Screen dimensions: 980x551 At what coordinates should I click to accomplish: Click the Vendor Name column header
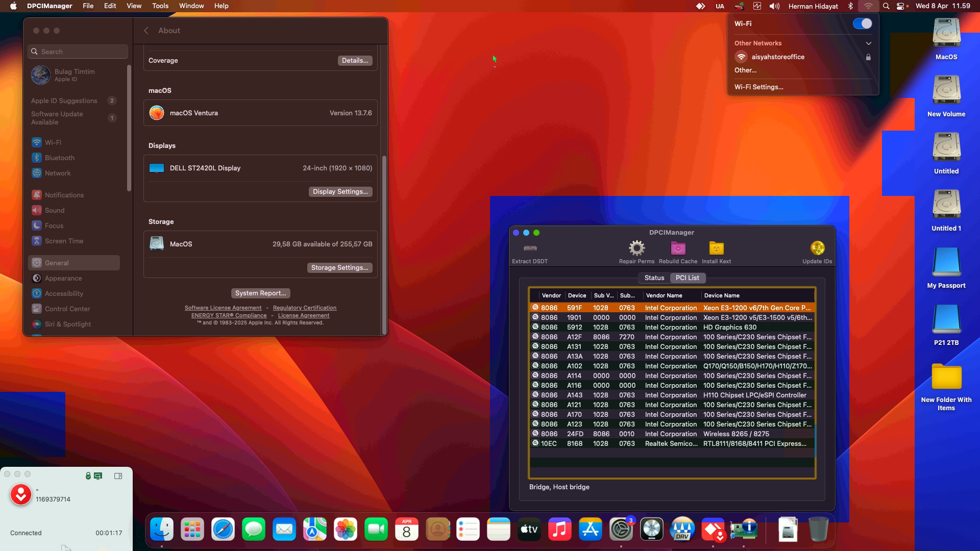coord(671,295)
